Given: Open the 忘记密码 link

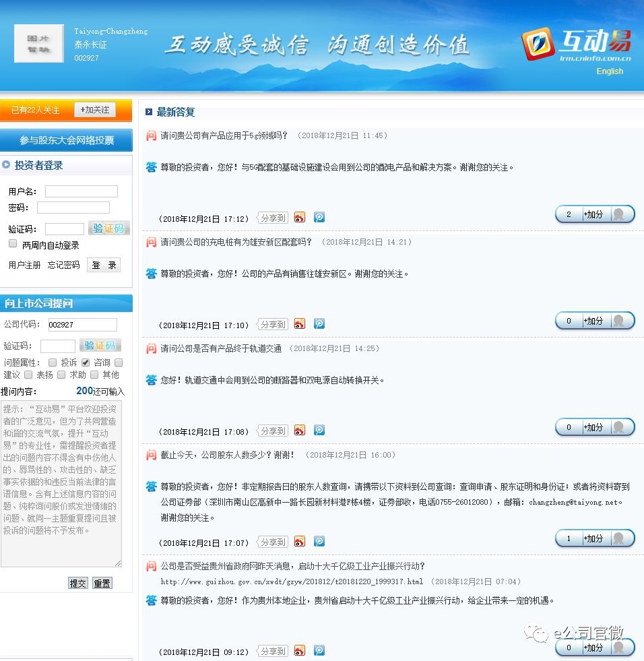Looking at the screenshot, I should tap(63, 265).
